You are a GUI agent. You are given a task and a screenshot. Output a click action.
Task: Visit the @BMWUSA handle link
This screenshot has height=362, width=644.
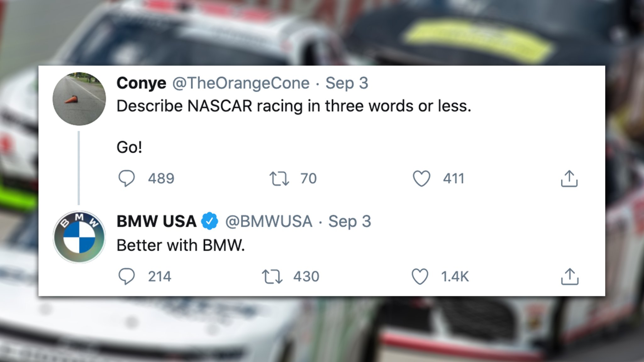[269, 221]
